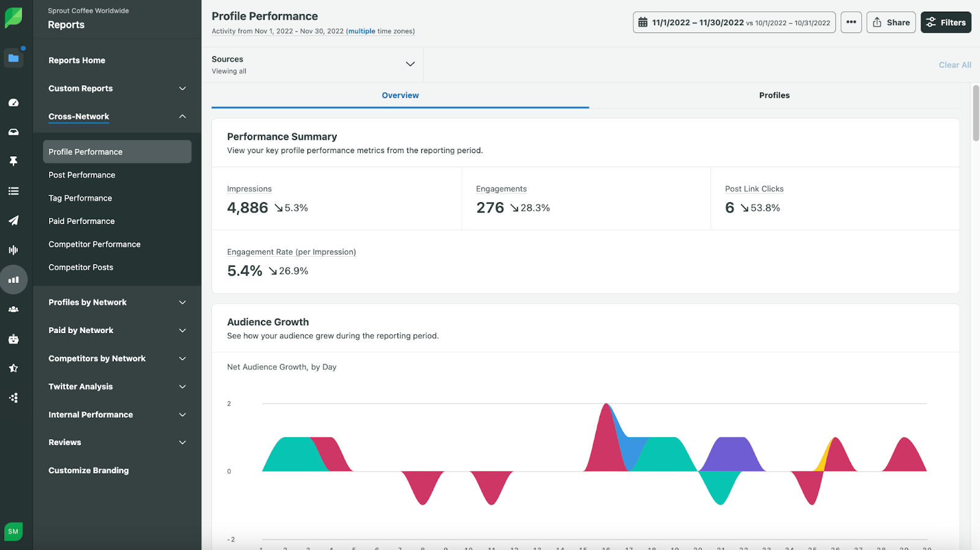Screen dimensions: 980x550
Task: Select Post Performance in sidebar
Action: point(82,175)
